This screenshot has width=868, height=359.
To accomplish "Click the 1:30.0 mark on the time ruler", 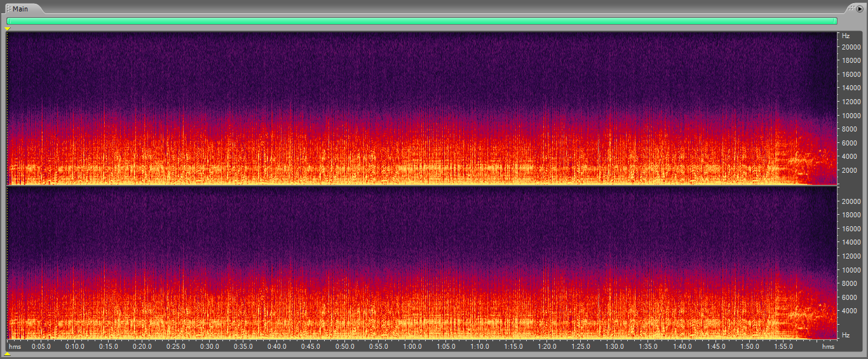I will coord(614,347).
